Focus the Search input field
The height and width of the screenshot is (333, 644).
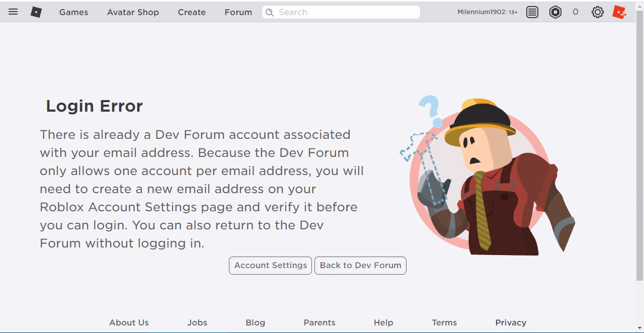pos(341,12)
